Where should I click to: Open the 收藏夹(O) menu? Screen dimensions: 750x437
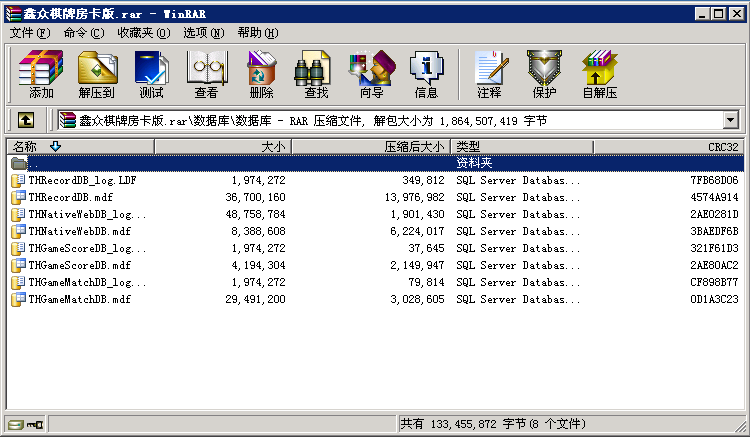pos(143,33)
